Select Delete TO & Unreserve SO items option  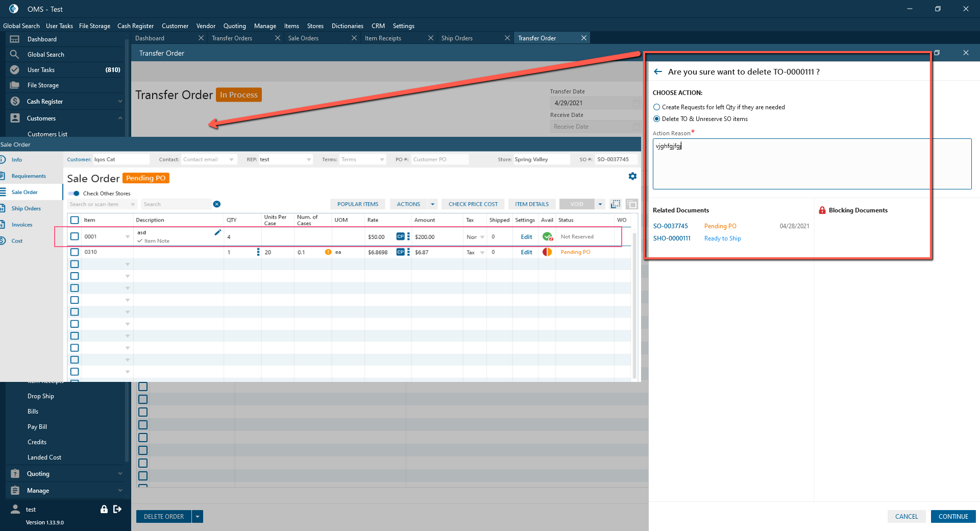tap(657, 119)
